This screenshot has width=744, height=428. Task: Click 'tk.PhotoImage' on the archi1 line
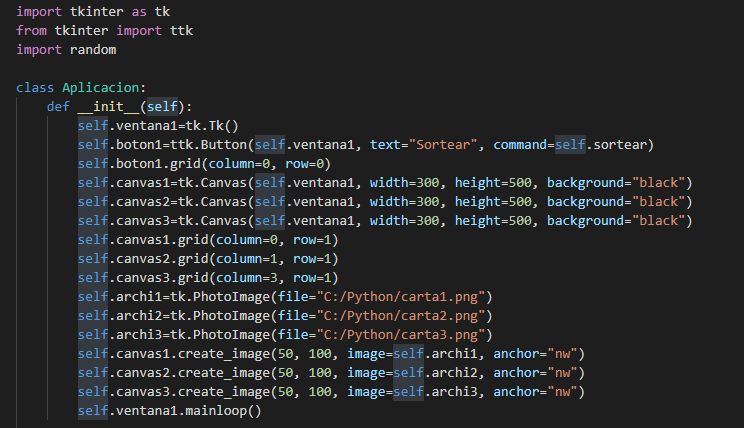click(x=220, y=297)
